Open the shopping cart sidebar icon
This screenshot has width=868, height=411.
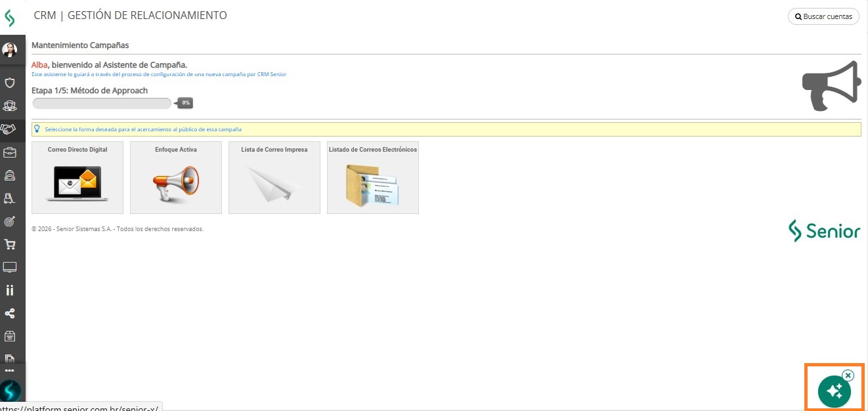[10, 244]
